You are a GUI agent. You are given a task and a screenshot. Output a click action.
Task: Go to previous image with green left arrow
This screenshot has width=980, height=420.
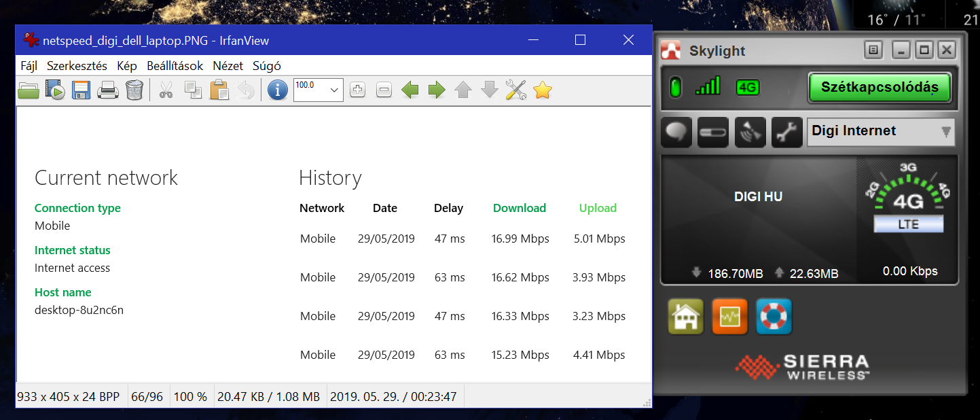click(x=410, y=90)
